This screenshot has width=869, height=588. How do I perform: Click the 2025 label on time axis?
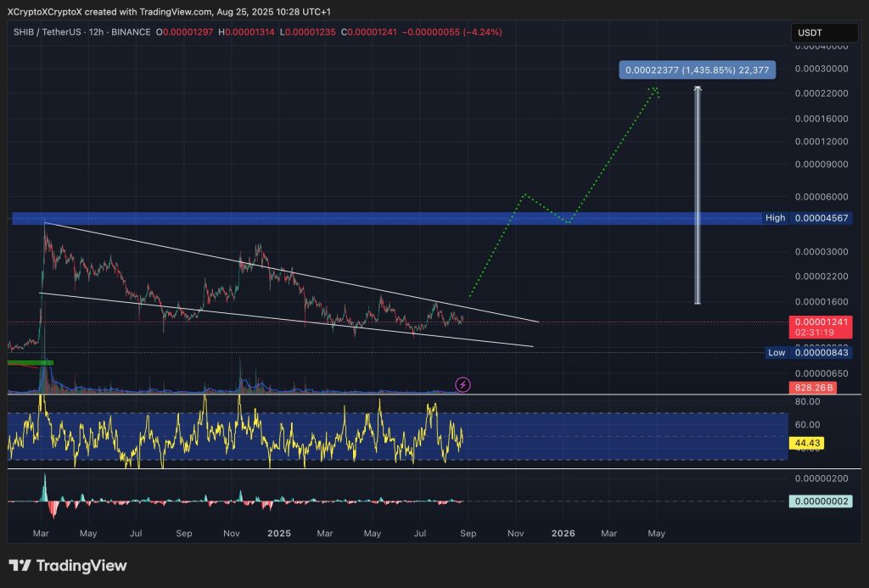point(278,534)
